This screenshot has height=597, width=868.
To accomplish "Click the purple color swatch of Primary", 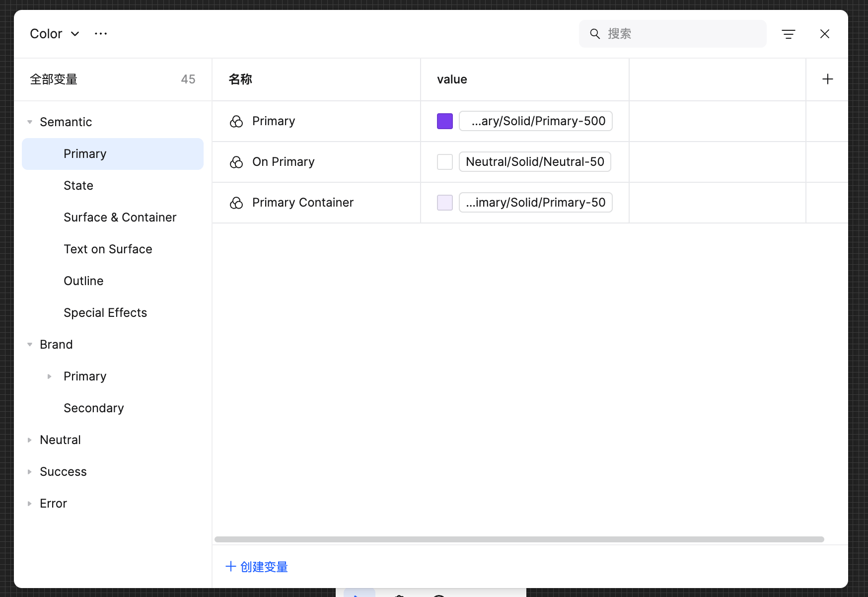I will pos(444,121).
